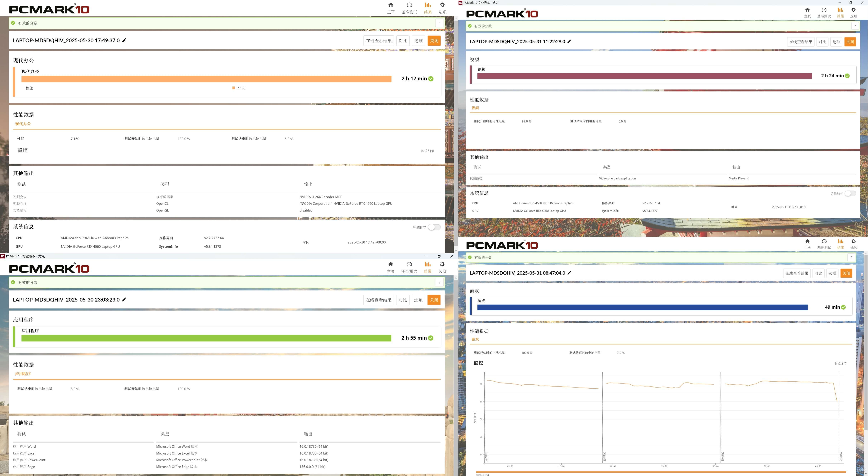Select 结果 icon in the 现代办公 result window
Image resolution: width=868 pixels, height=476 pixels.
[x=428, y=8]
